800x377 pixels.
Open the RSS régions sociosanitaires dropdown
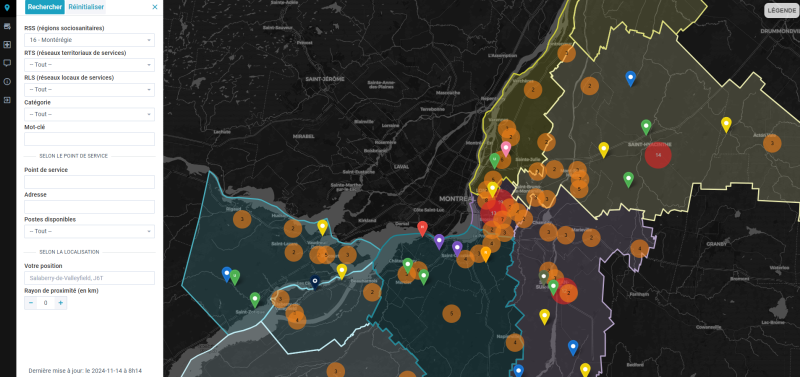(x=89, y=40)
